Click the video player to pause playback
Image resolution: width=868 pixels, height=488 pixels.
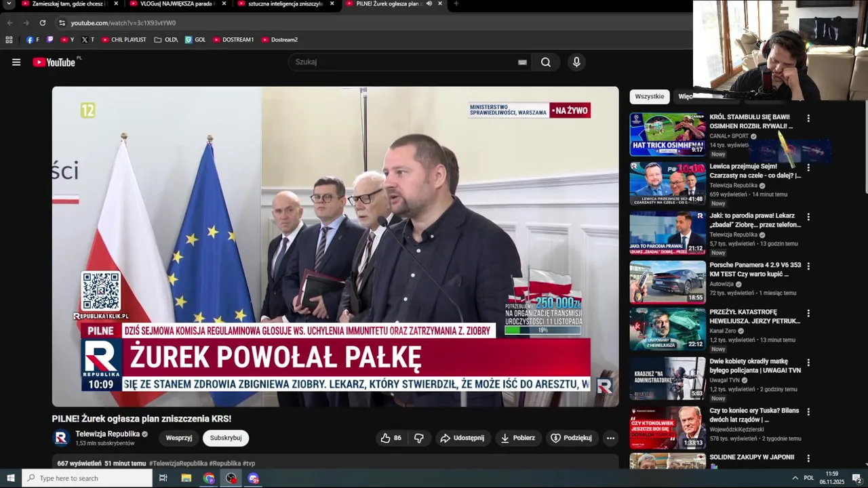[x=336, y=247]
